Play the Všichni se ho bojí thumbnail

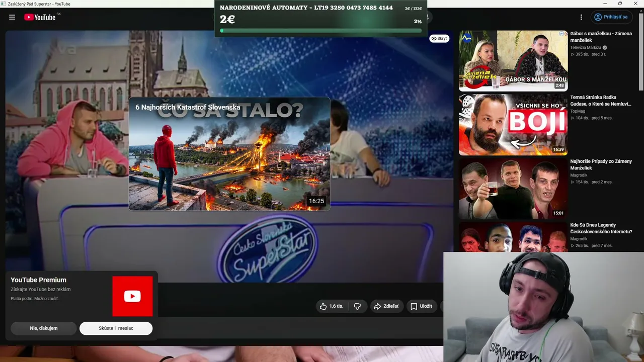(513, 125)
